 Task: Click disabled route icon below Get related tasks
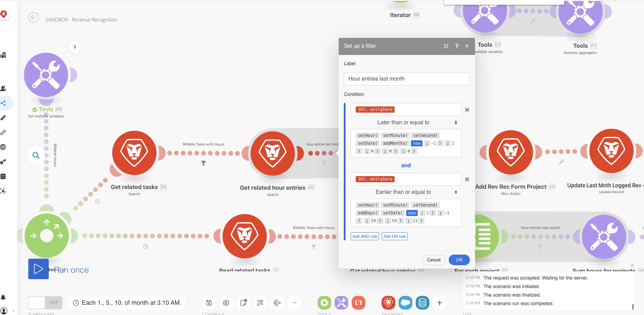point(98,202)
